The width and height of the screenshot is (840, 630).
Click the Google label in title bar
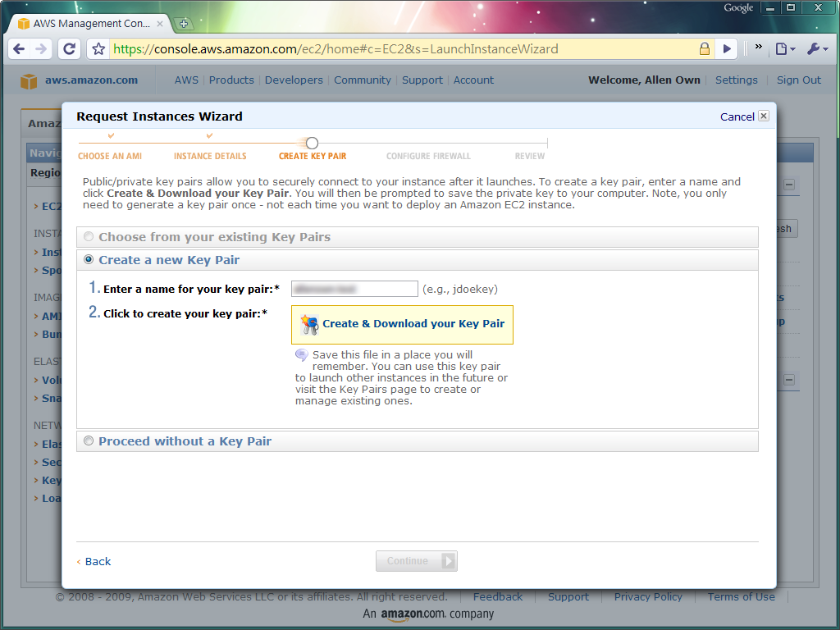(x=738, y=7)
